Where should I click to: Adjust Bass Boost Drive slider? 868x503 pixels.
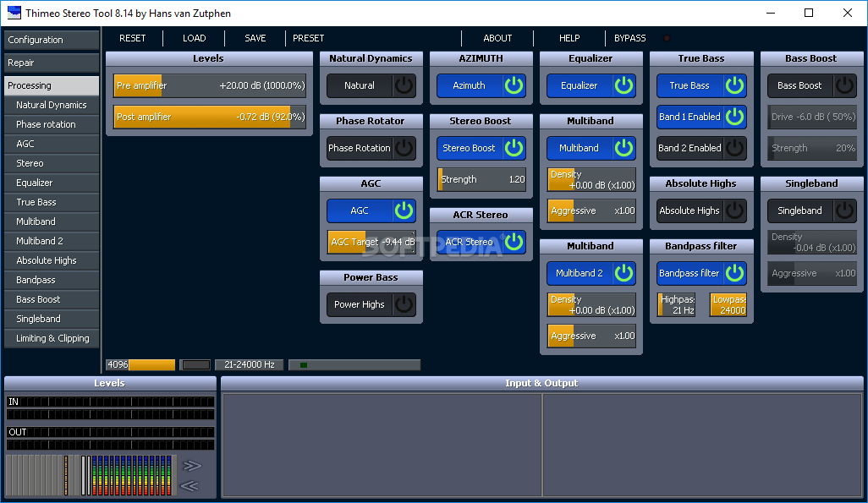pos(812,117)
